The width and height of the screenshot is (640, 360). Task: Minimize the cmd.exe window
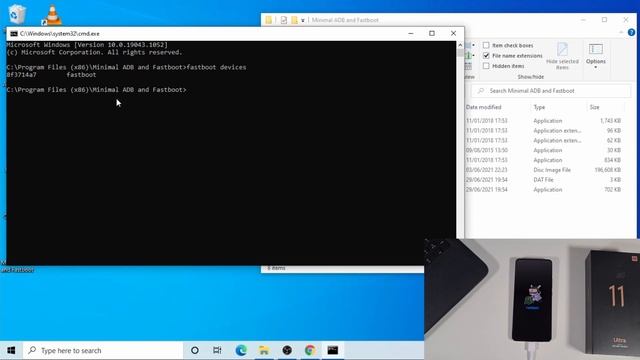point(411,33)
